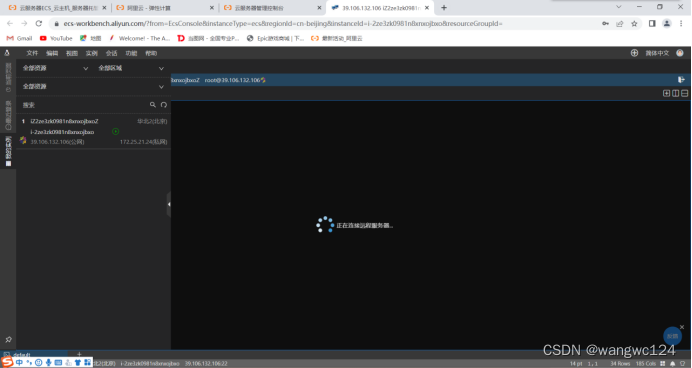Expand the 全部资源 dropdown beside 全部区域

click(55, 68)
